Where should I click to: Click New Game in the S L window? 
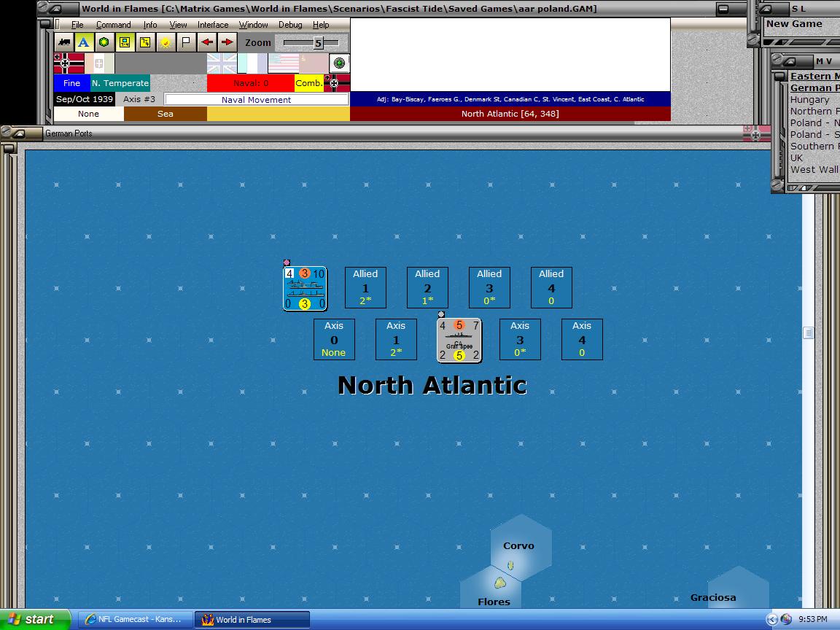(x=794, y=23)
